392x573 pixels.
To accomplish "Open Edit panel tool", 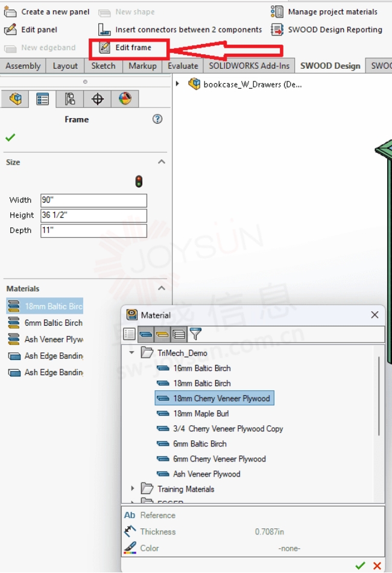I will point(31,30).
